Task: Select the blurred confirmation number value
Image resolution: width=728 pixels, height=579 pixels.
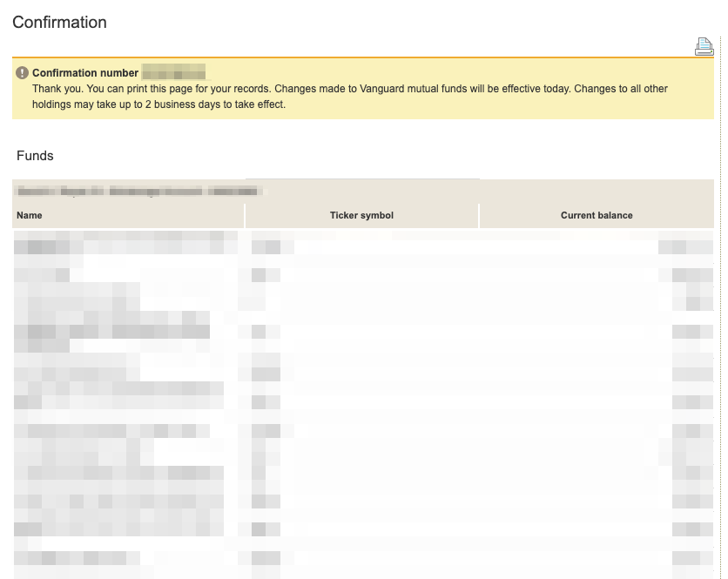Action: (x=173, y=73)
